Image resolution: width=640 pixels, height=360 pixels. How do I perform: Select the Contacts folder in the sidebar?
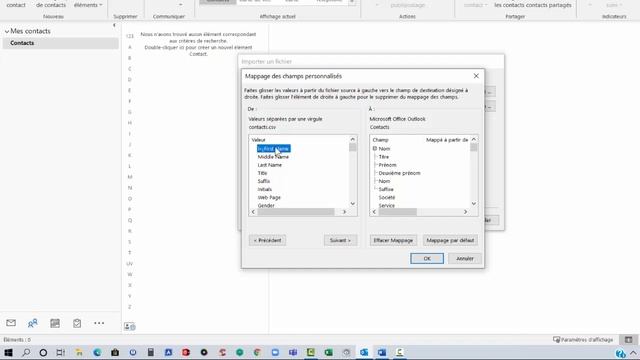pyautogui.click(x=61, y=43)
